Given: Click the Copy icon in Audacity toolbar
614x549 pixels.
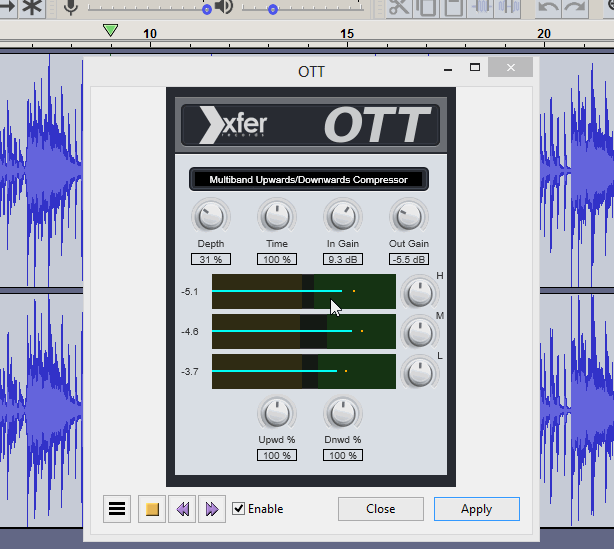Looking at the screenshot, I should (x=426, y=7).
